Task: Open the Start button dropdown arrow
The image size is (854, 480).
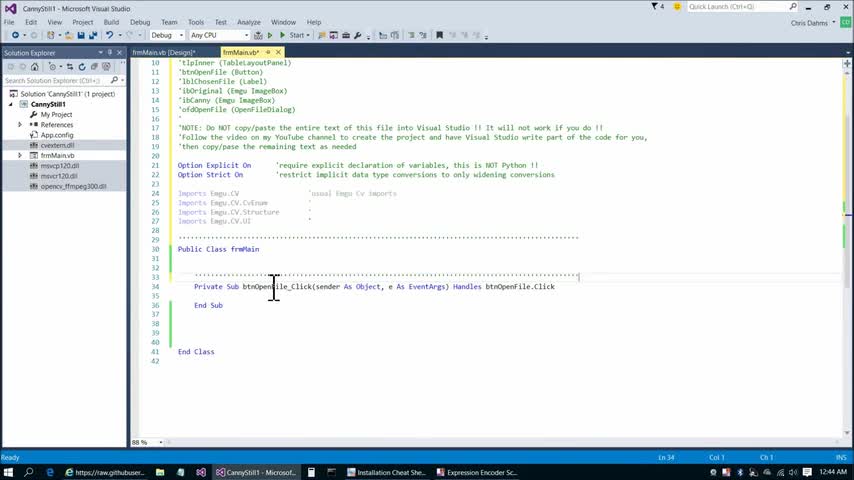Action: tap(308, 35)
